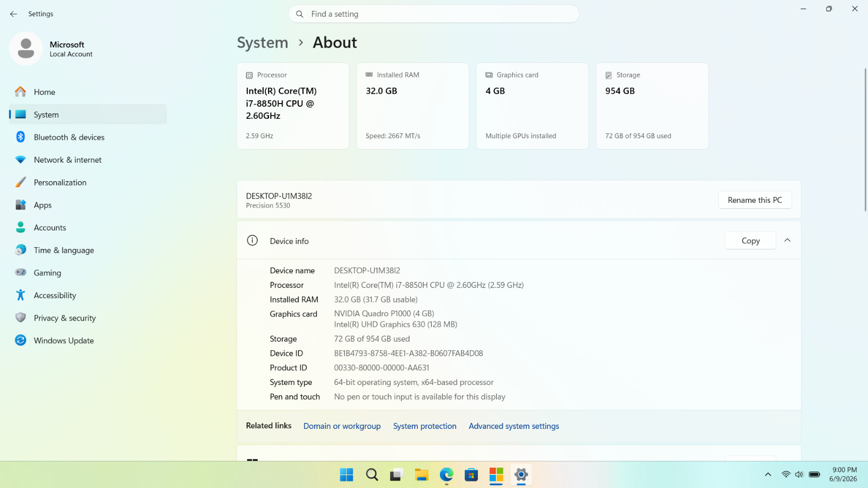Click the Accounts person icon
The height and width of the screenshot is (488, 868).
21,228
